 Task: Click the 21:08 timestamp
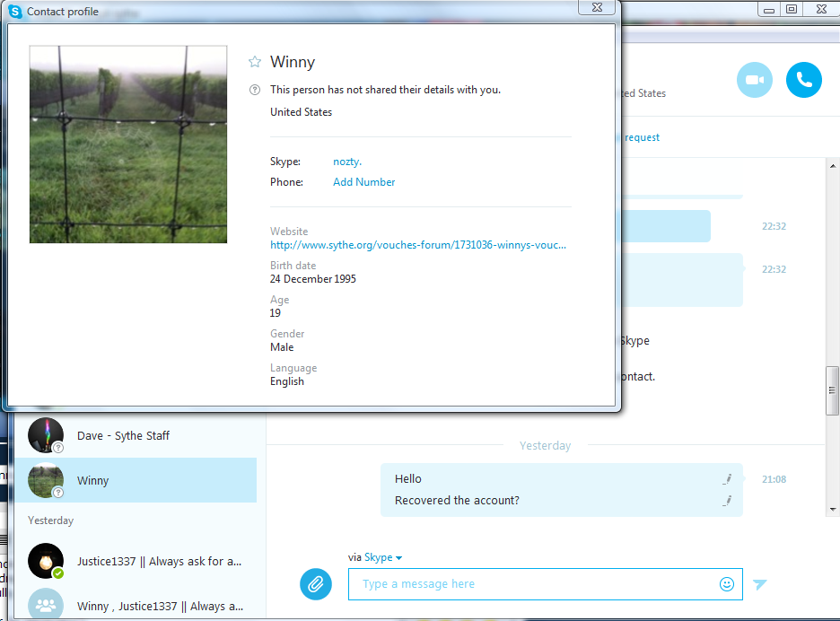(x=774, y=479)
